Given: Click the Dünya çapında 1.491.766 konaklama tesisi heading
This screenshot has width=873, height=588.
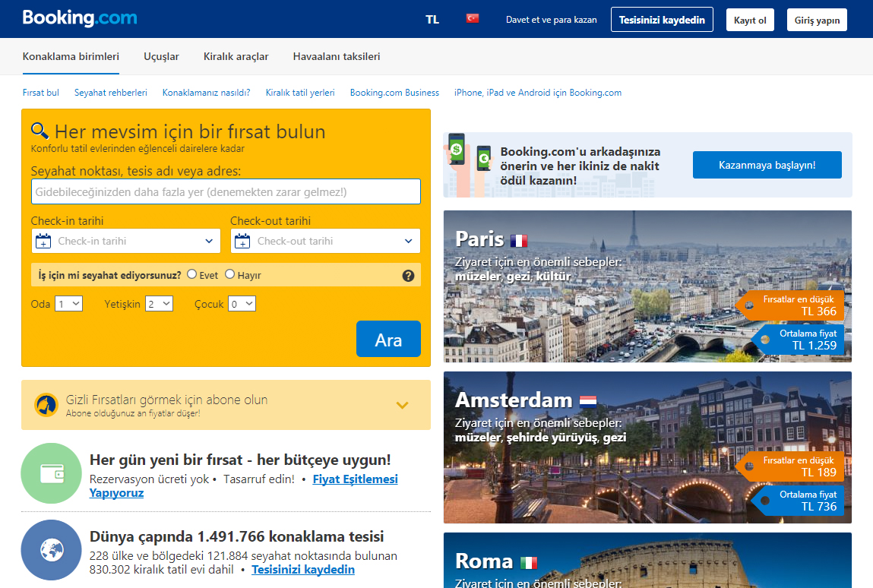Looking at the screenshot, I should (x=236, y=537).
